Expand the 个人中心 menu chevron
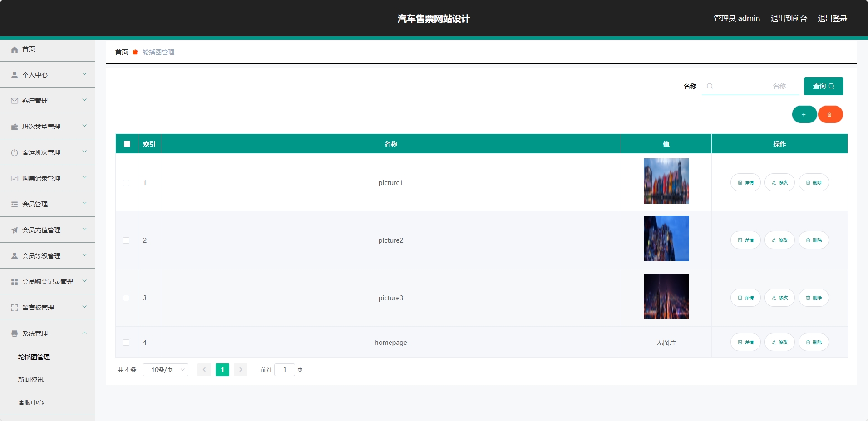This screenshot has width=868, height=421. pyautogui.click(x=84, y=74)
